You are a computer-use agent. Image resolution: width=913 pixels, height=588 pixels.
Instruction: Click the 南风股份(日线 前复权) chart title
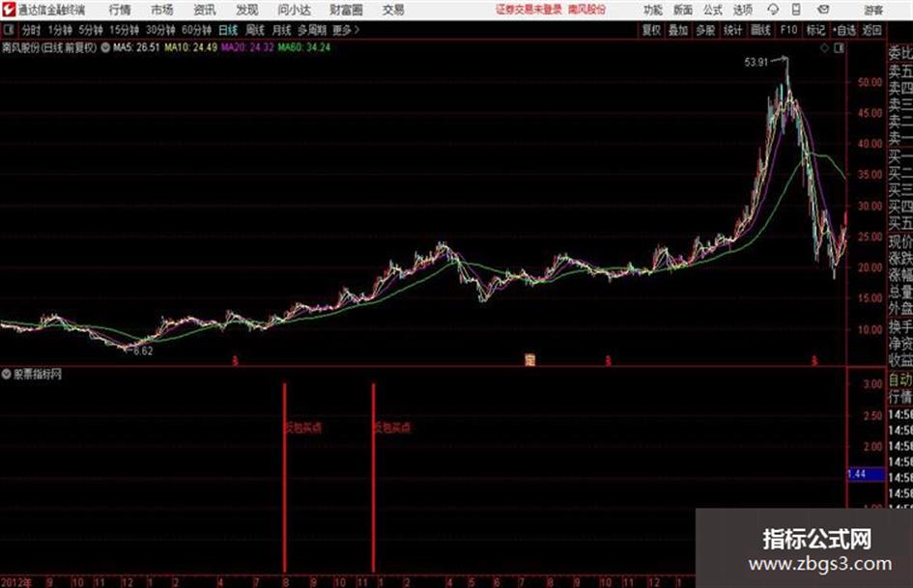coord(49,47)
